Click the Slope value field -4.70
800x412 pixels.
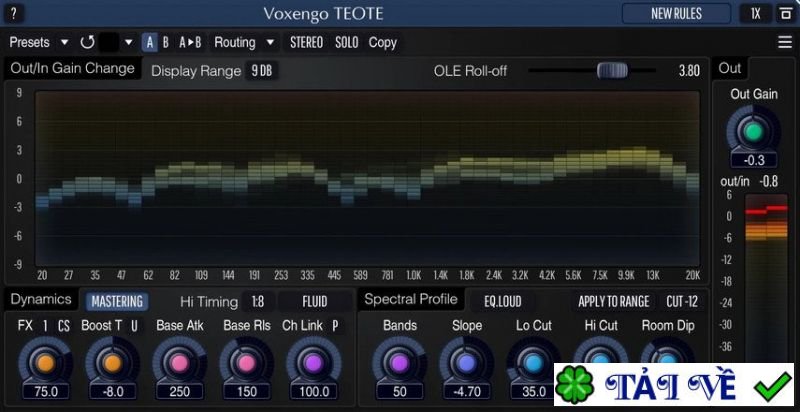pyautogui.click(x=466, y=392)
